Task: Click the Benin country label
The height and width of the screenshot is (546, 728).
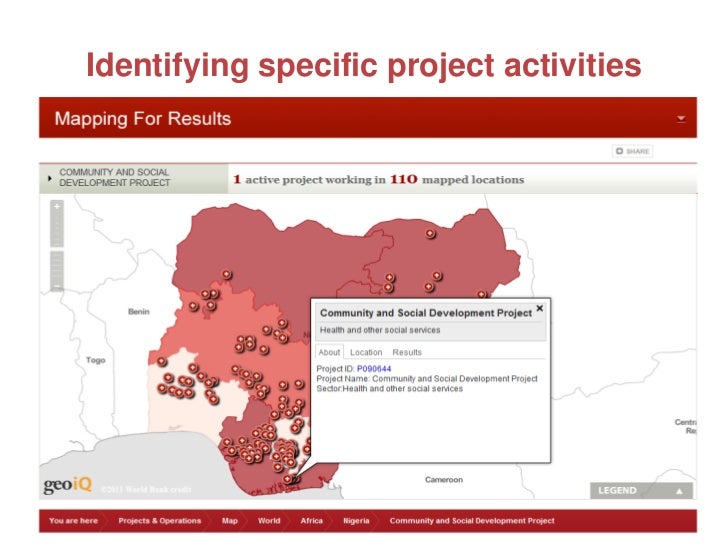Action: pyautogui.click(x=139, y=312)
